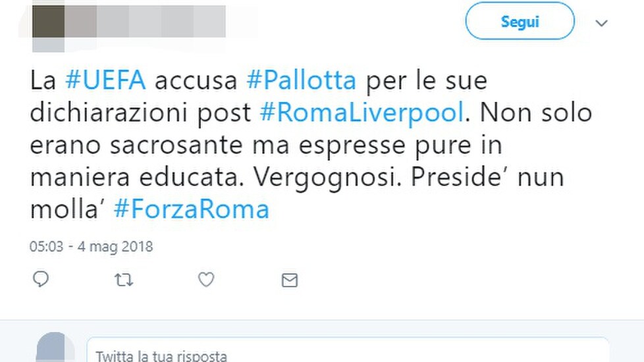This screenshot has width=644, height=362.
Task: Click the reply speech bubble icon
Action: (41, 279)
